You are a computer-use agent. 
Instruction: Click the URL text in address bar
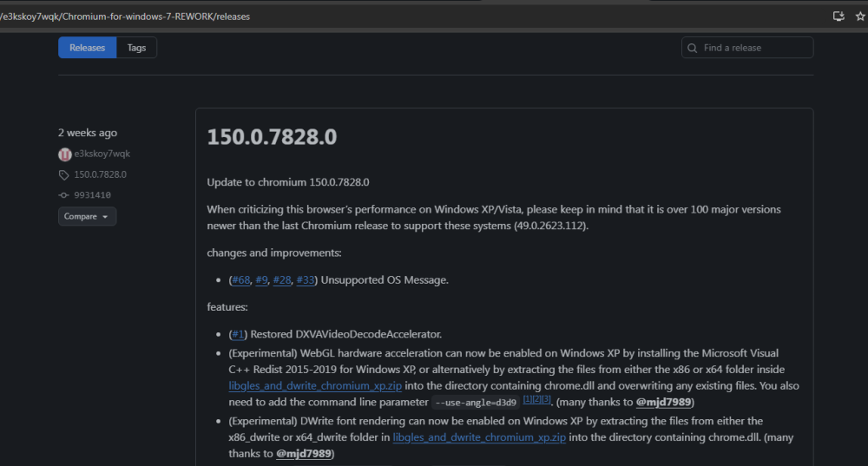tap(125, 16)
